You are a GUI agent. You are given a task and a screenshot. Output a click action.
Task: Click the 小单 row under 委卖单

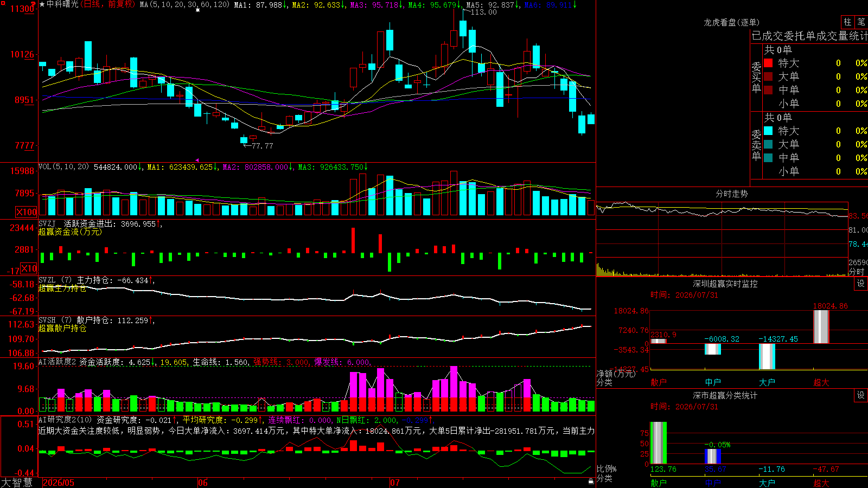point(815,171)
